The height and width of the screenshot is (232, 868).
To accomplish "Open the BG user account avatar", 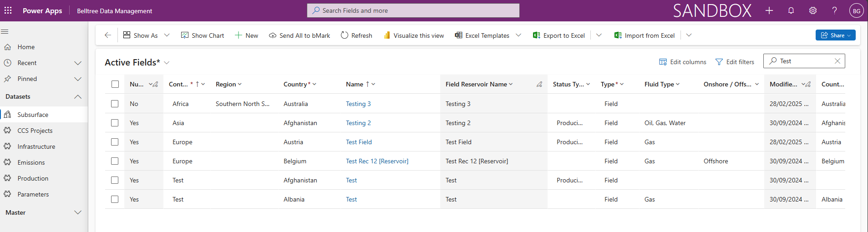I will click(856, 11).
